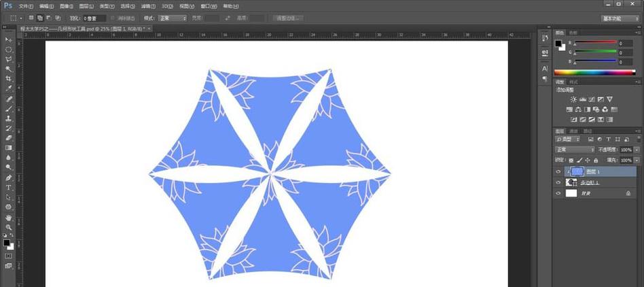644x287 pixels.
Task: Toggle visibility of the 背景 layer
Action: (558, 193)
